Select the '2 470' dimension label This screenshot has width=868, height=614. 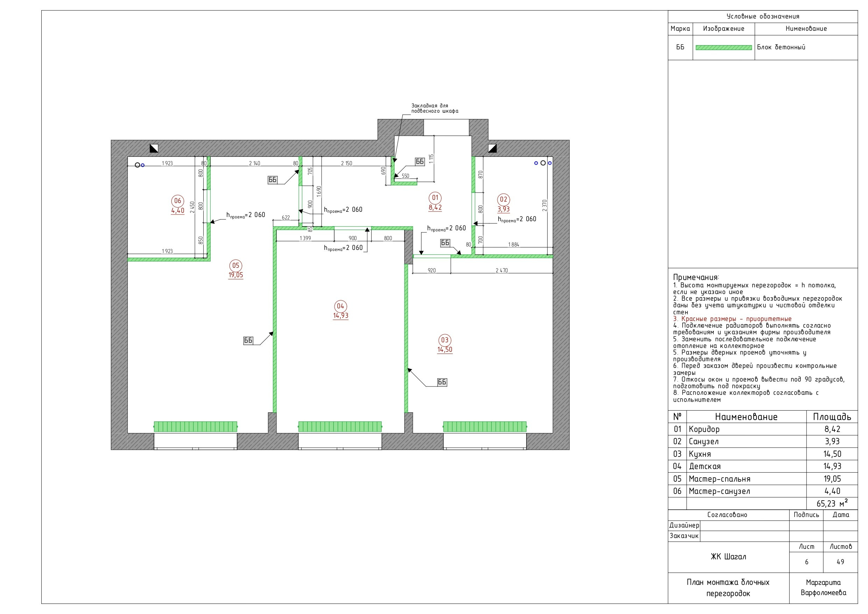(x=502, y=271)
